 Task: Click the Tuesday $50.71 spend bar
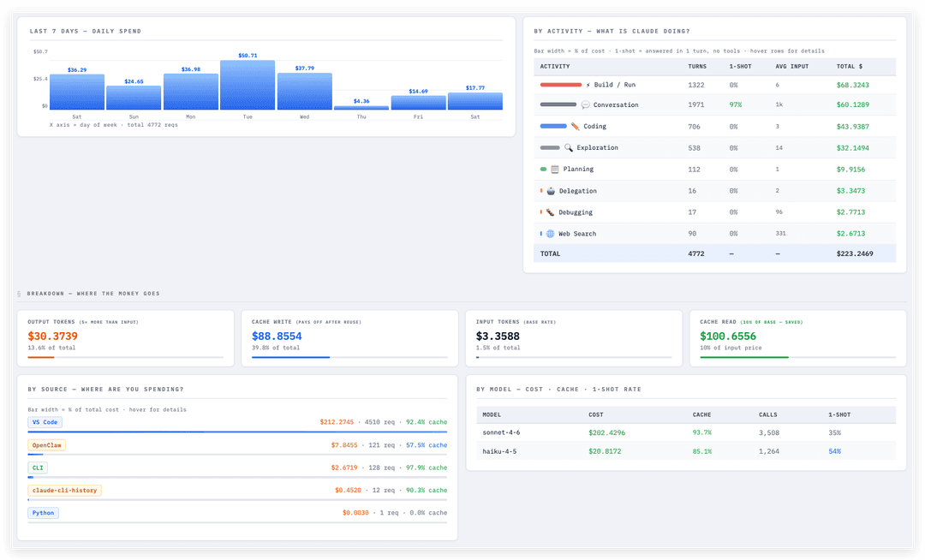(248, 85)
